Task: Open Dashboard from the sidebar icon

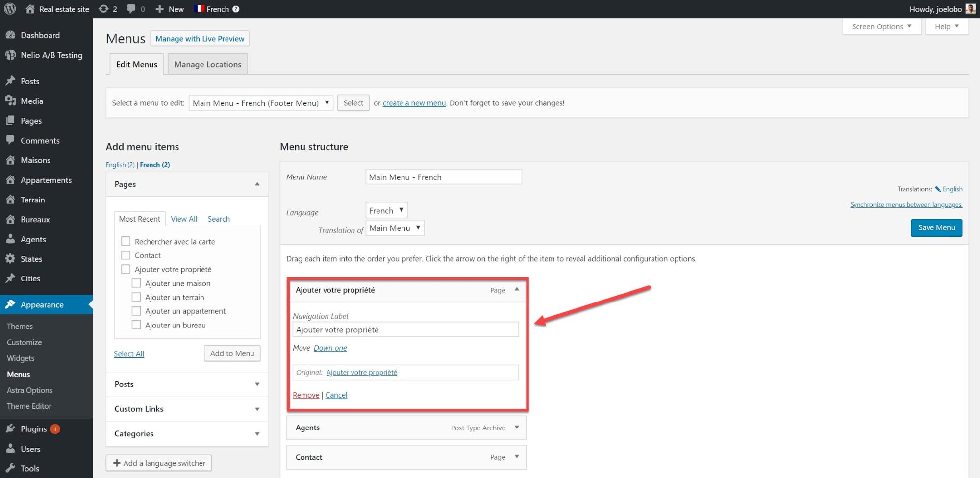Action: [x=10, y=35]
